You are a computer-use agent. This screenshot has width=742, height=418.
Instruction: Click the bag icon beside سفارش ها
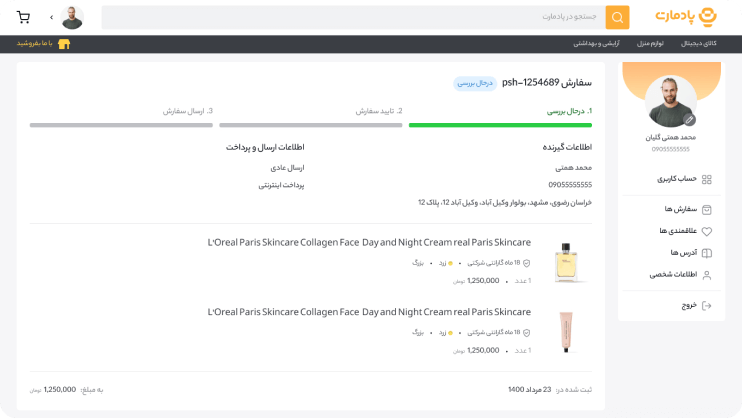point(707,210)
